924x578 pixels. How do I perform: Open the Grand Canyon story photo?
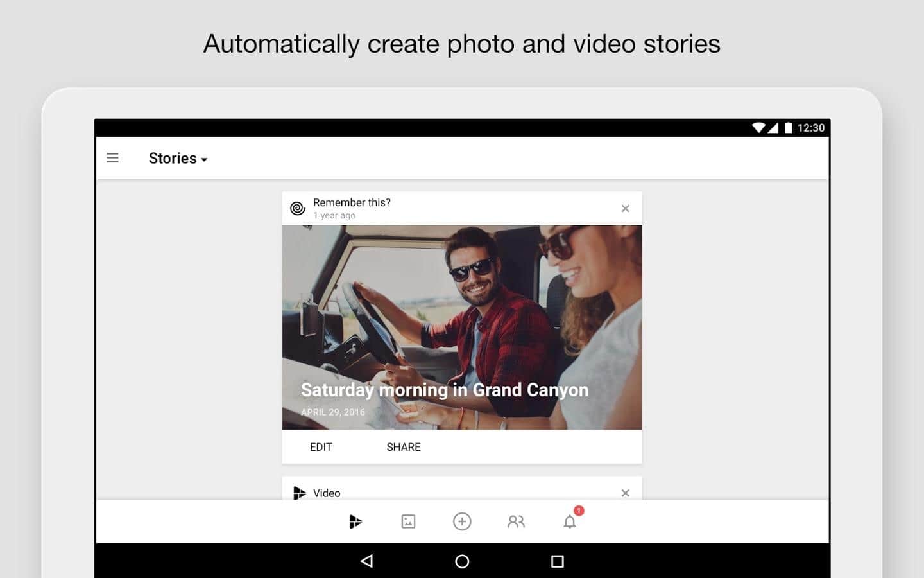coord(461,327)
